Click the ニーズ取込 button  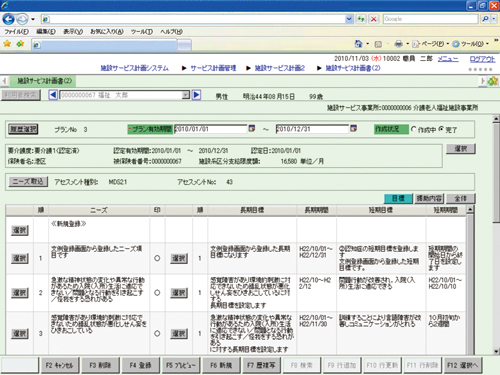pyautogui.click(x=28, y=182)
